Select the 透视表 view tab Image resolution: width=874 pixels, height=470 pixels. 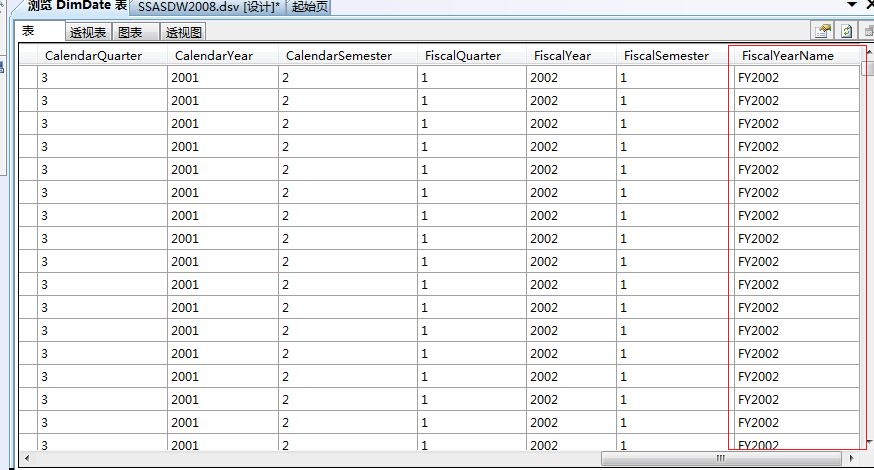88,32
